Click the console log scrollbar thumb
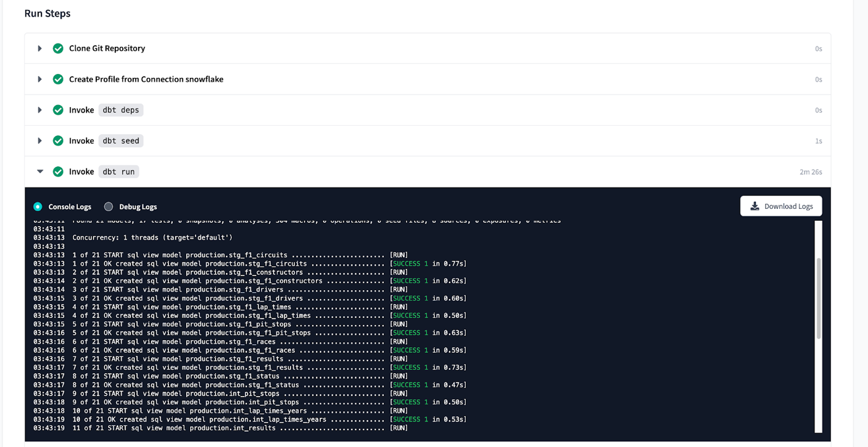This screenshot has height=447, width=868. click(819, 298)
